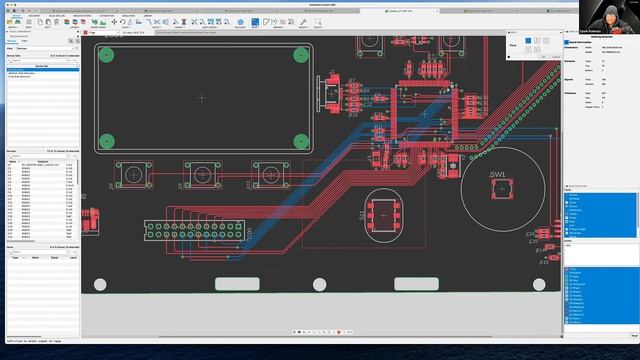Click the red stop icon in the bottom toolbar
The height and width of the screenshot is (360, 640).
click(339, 332)
